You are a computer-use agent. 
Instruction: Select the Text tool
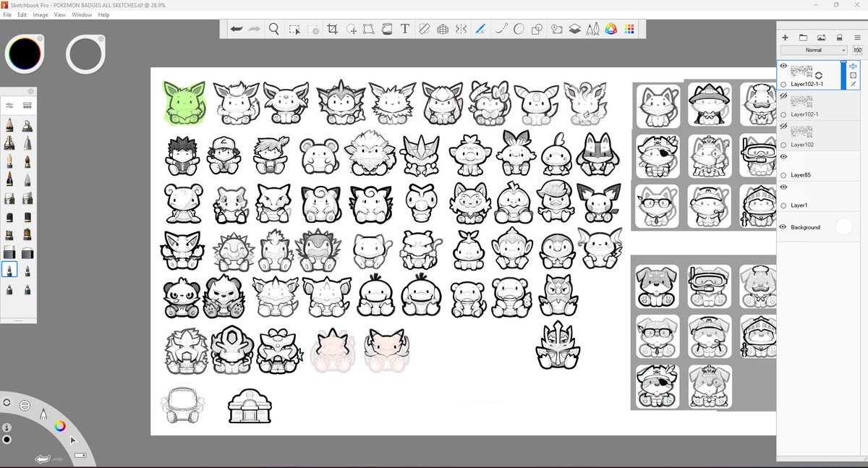point(405,29)
